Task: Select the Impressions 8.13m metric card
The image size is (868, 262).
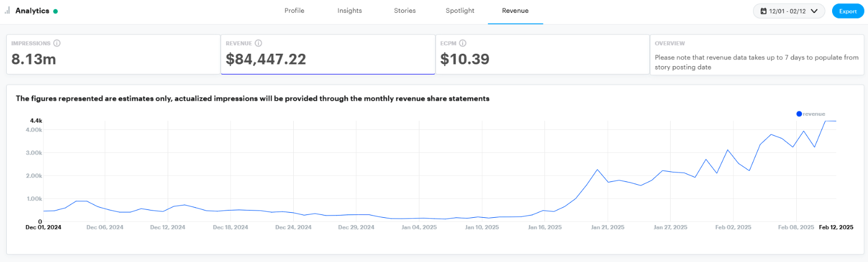Action: point(113,54)
